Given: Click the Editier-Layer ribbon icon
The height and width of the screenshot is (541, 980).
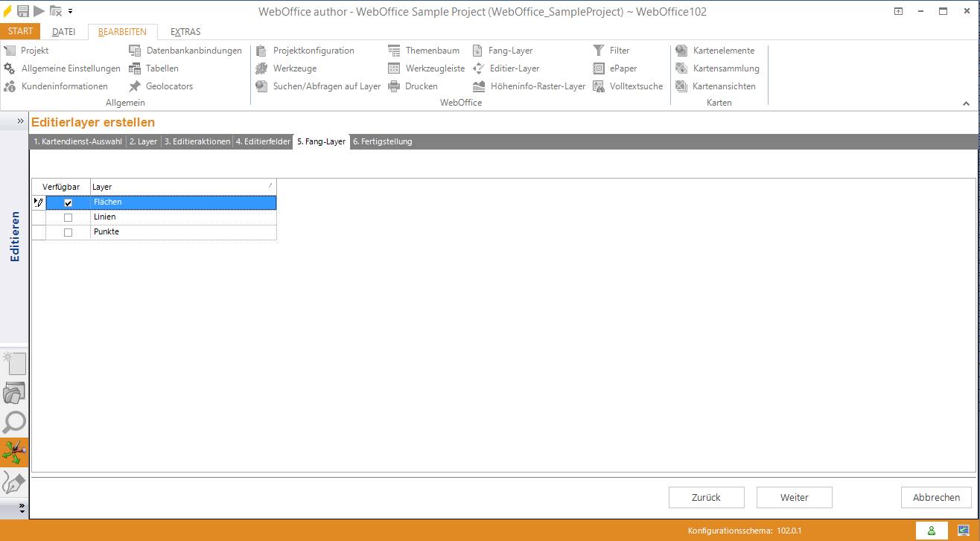Looking at the screenshot, I should (479, 68).
